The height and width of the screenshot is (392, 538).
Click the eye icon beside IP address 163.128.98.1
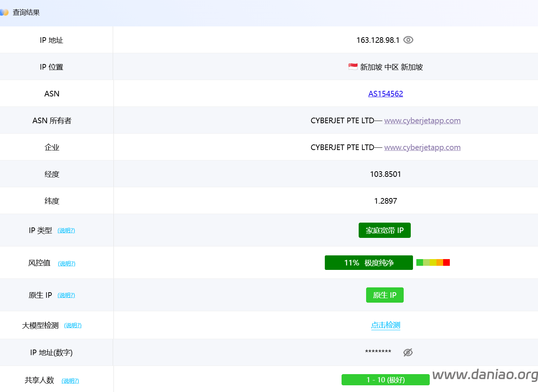click(408, 40)
